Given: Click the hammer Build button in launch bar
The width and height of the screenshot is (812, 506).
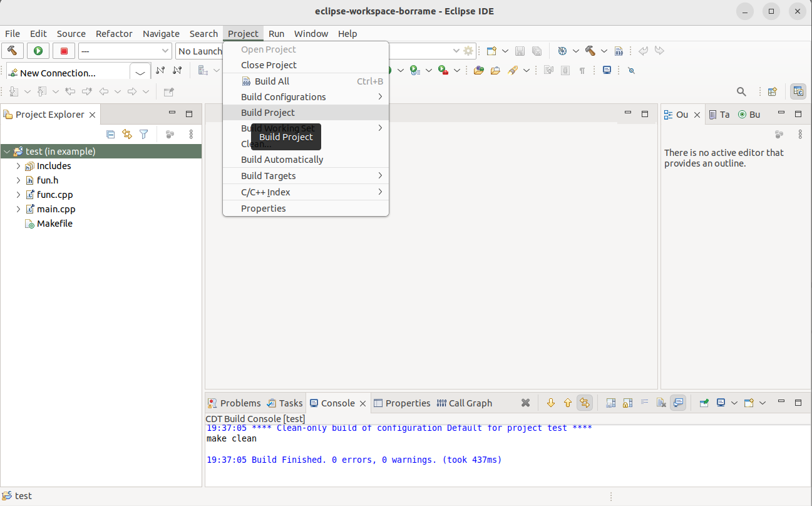Looking at the screenshot, I should 13,51.
